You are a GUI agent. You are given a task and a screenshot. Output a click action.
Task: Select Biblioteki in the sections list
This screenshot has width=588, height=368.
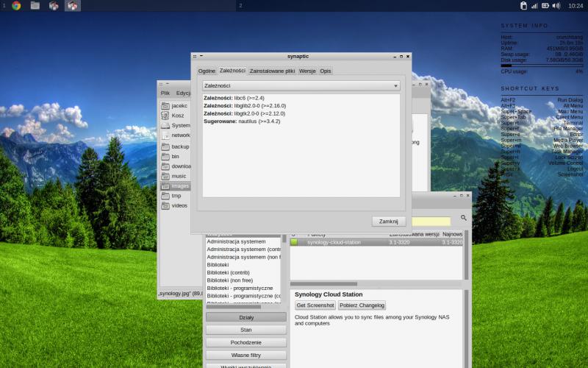pos(220,264)
